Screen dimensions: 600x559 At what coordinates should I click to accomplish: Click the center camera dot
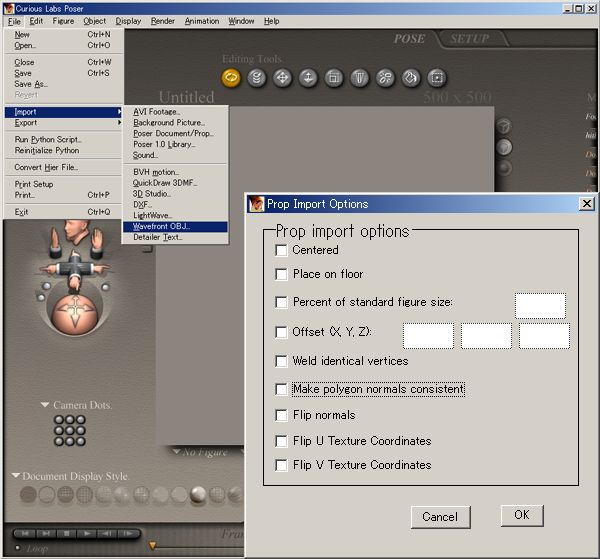[70, 430]
